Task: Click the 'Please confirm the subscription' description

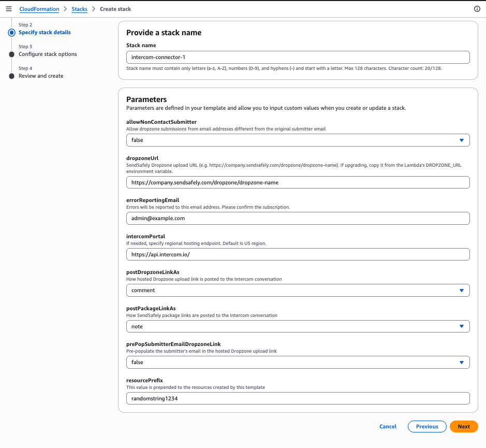Action: click(256, 207)
